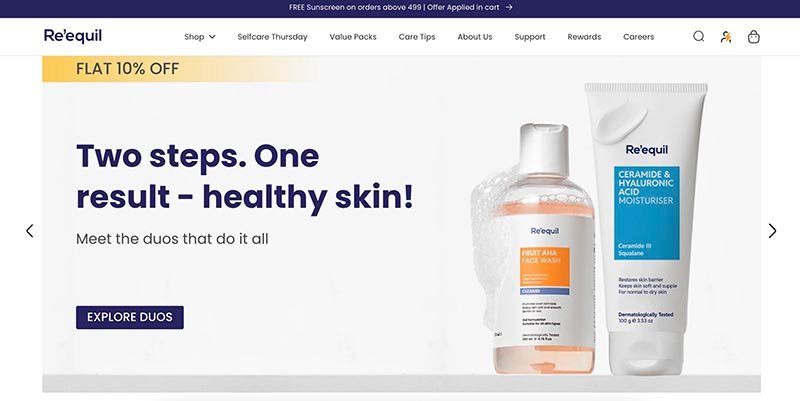Open Selfcare Thursday menu item
The width and height of the screenshot is (800, 401).
(x=272, y=37)
